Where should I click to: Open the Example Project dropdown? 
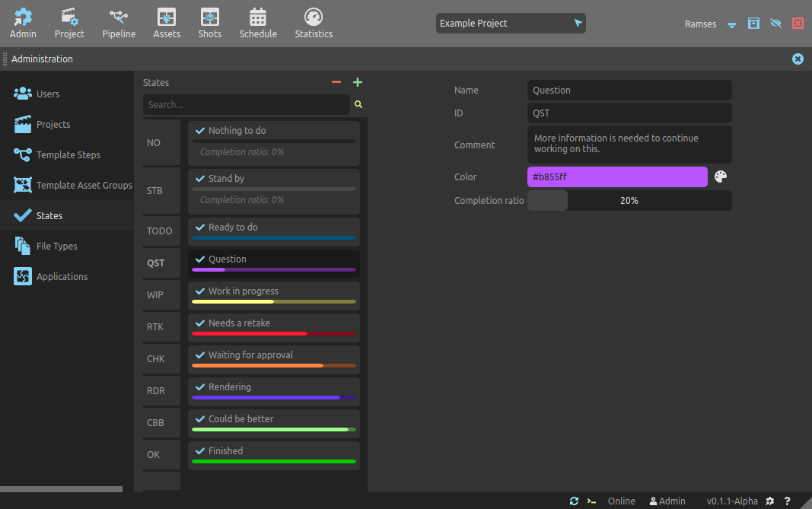coord(511,24)
